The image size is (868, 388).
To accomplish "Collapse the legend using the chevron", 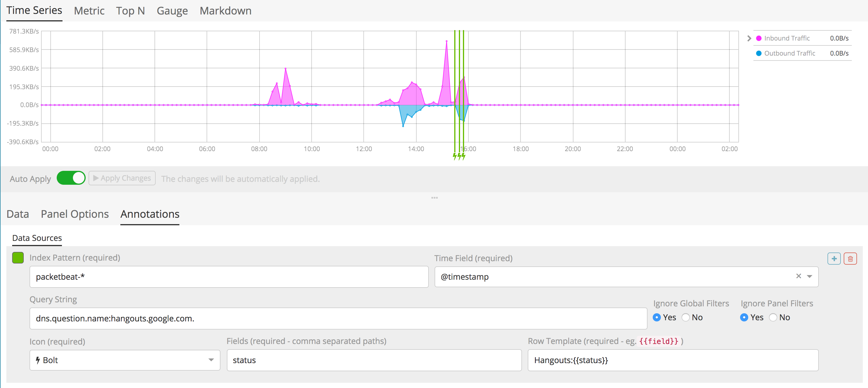I will coord(749,38).
